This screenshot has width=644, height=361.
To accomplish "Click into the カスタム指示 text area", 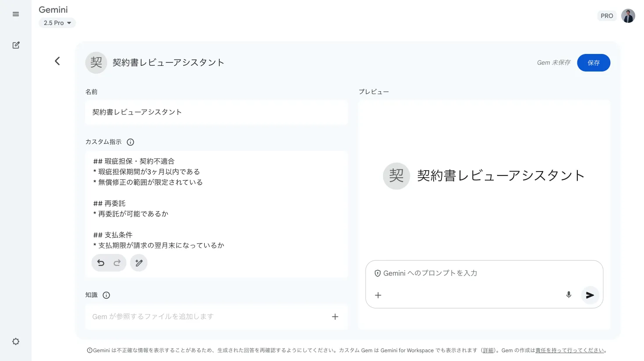I will coord(217,214).
